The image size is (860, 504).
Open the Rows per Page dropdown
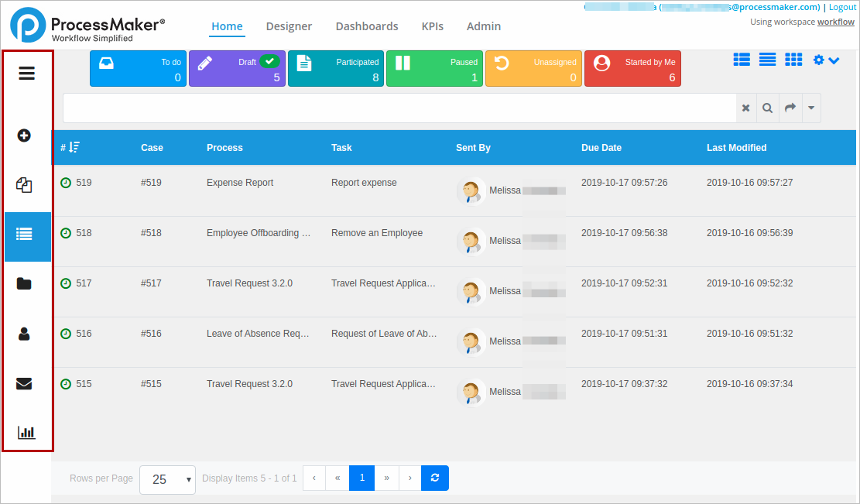point(168,479)
